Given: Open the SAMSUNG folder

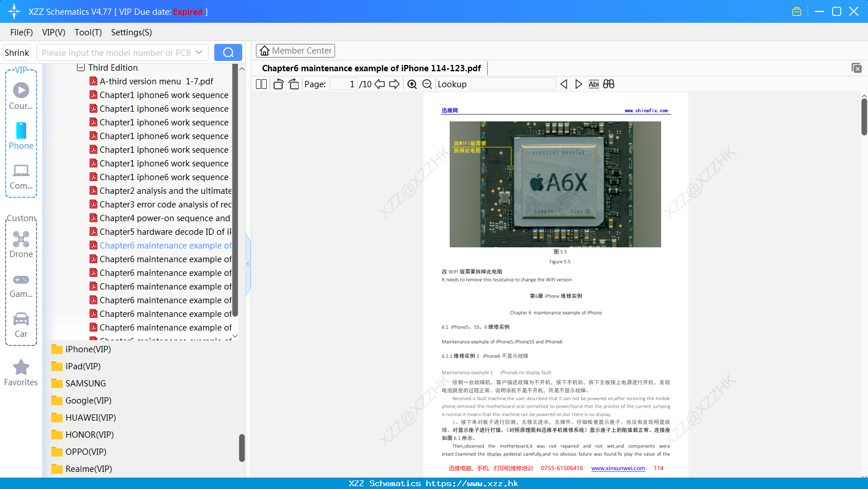Looking at the screenshot, I should click(79, 384).
